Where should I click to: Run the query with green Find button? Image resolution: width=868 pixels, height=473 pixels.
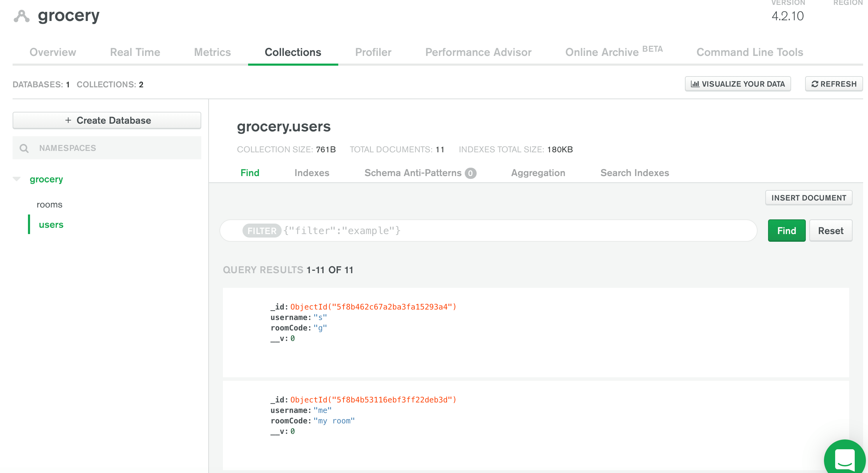pos(786,231)
